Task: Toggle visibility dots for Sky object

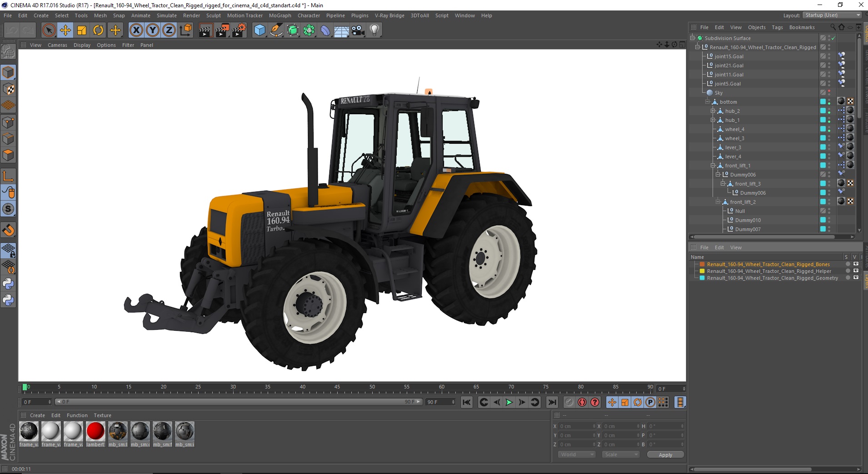Action: pos(829,93)
